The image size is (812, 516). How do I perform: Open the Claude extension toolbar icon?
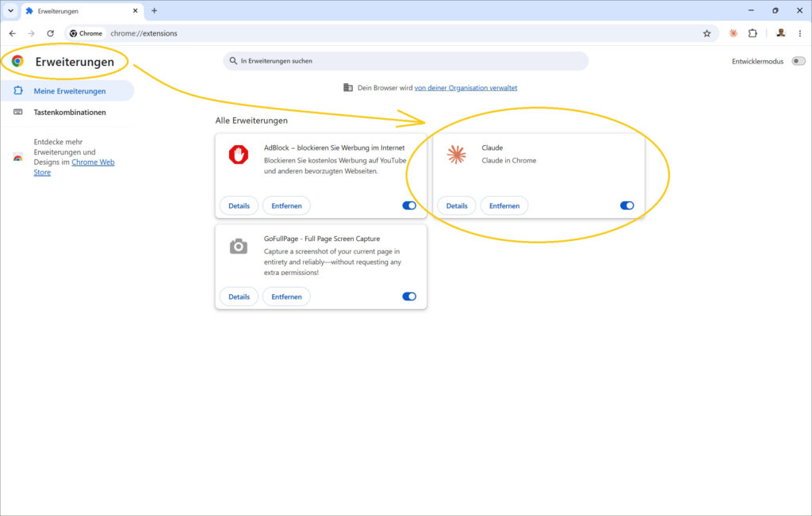point(733,33)
